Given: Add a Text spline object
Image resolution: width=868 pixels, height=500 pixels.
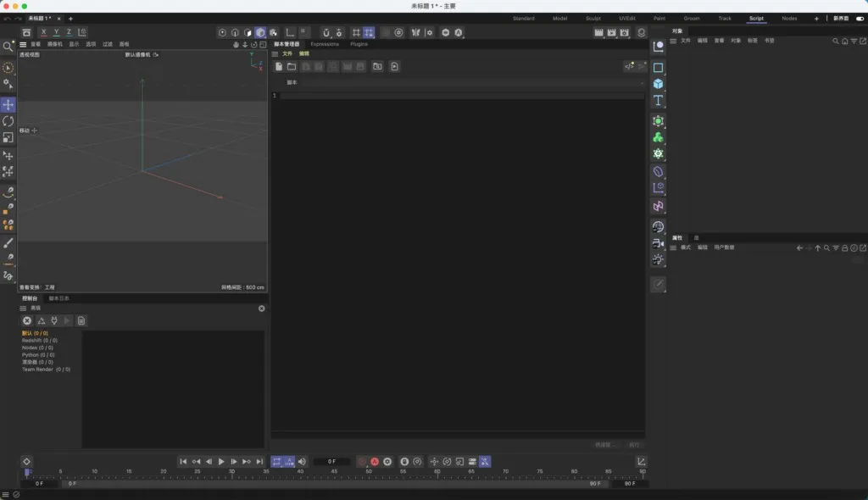Looking at the screenshot, I should 658,101.
